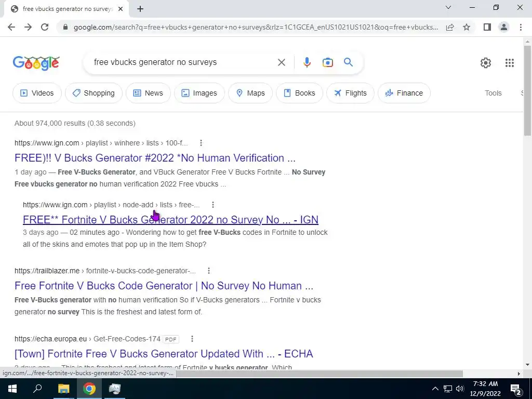Image resolution: width=532 pixels, height=399 pixels.
Task: Switch to News results
Action: tap(148, 93)
